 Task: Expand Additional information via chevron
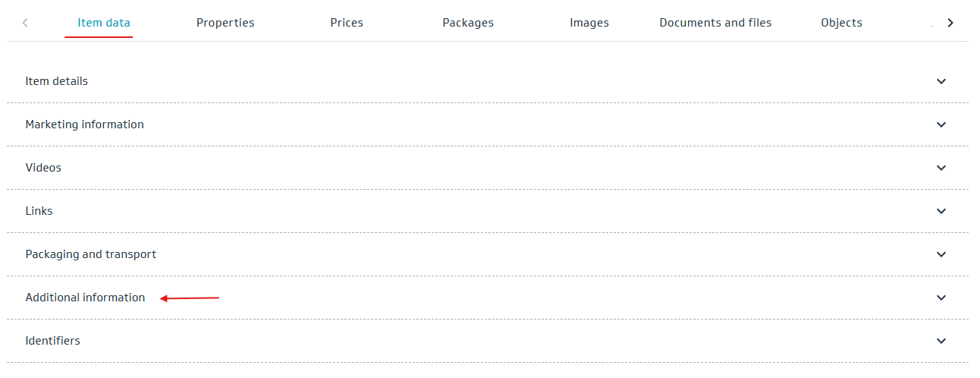pyautogui.click(x=941, y=298)
